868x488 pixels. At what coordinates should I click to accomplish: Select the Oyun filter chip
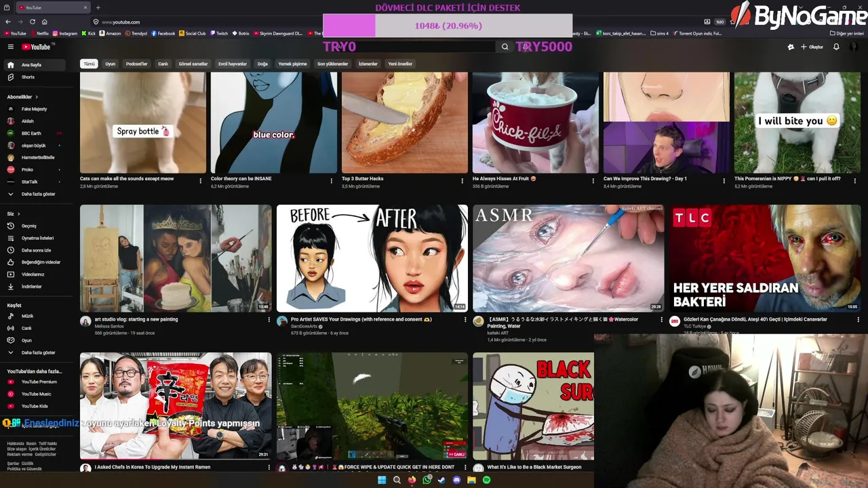(x=110, y=64)
